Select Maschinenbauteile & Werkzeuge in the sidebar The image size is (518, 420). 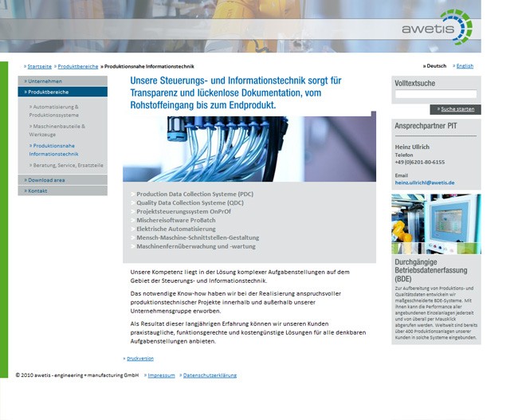point(57,130)
